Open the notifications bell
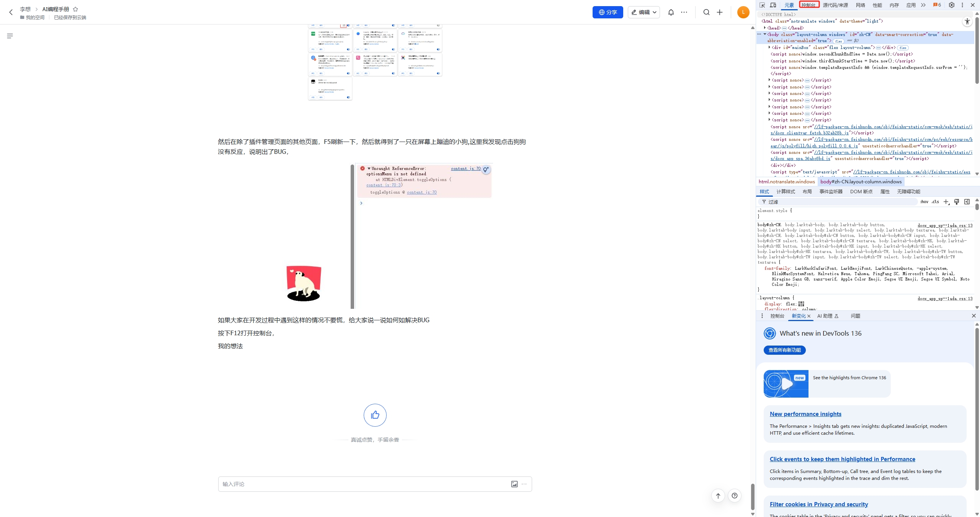Viewport: 980px width, 517px height. pos(671,12)
